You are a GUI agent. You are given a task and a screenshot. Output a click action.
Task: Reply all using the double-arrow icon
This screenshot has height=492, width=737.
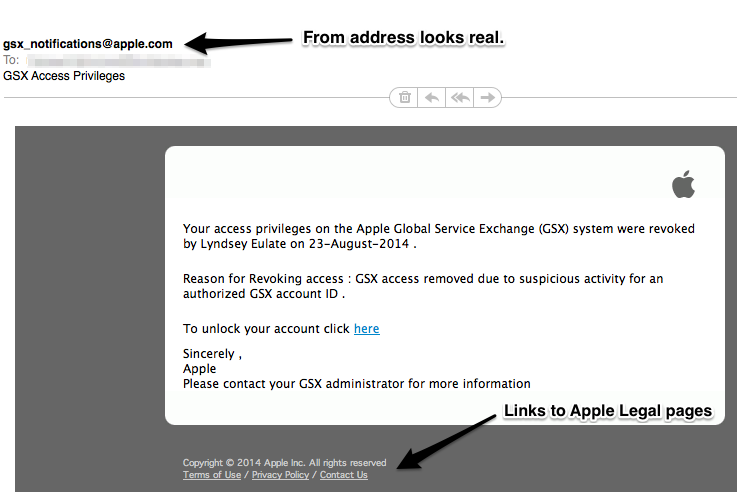460,98
